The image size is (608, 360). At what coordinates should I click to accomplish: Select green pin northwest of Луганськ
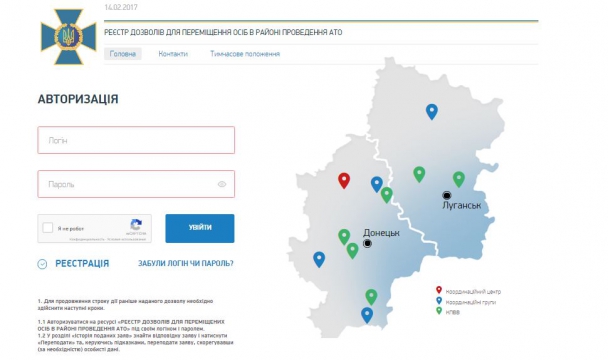(419, 174)
